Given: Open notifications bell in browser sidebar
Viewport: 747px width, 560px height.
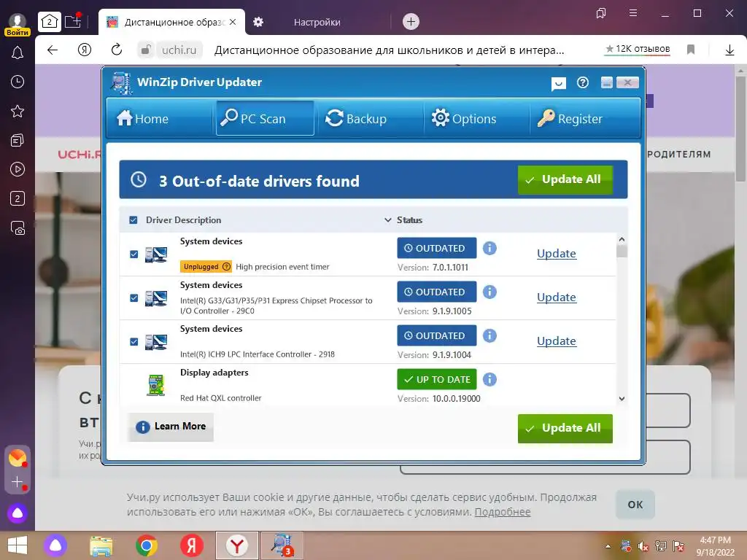Looking at the screenshot, I should click(x=18, y=52).
